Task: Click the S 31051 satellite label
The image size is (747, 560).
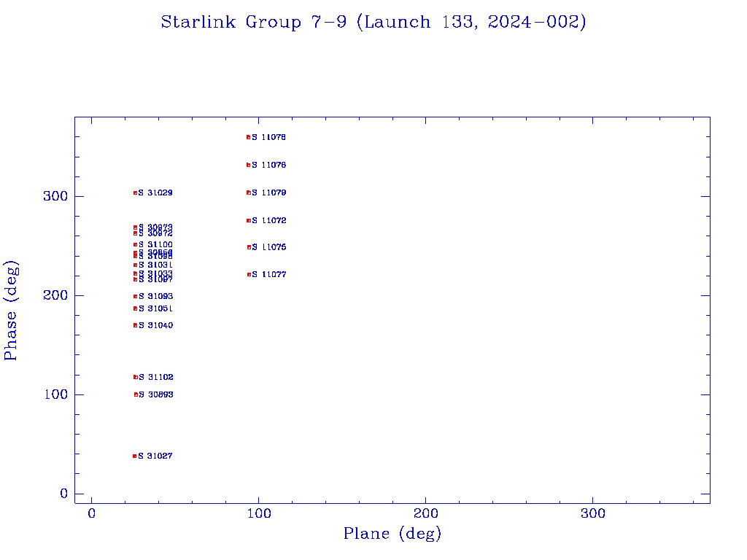Action: point(156,309)
